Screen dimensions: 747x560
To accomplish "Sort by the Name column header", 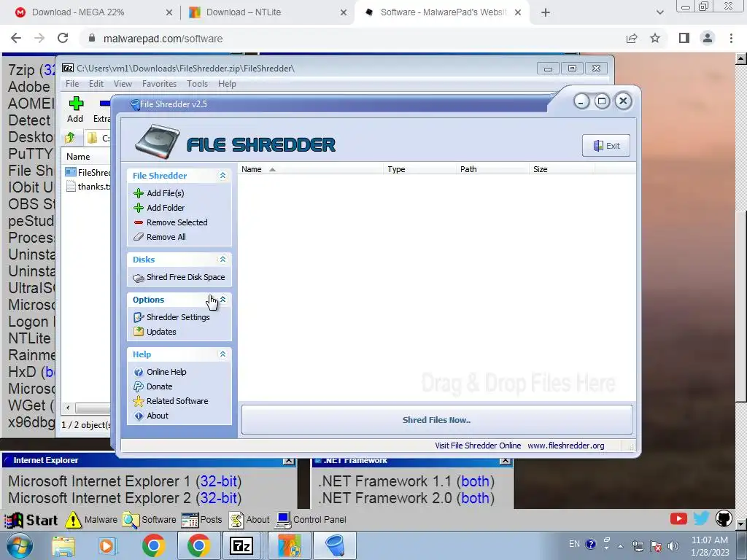I will point(309,169).
